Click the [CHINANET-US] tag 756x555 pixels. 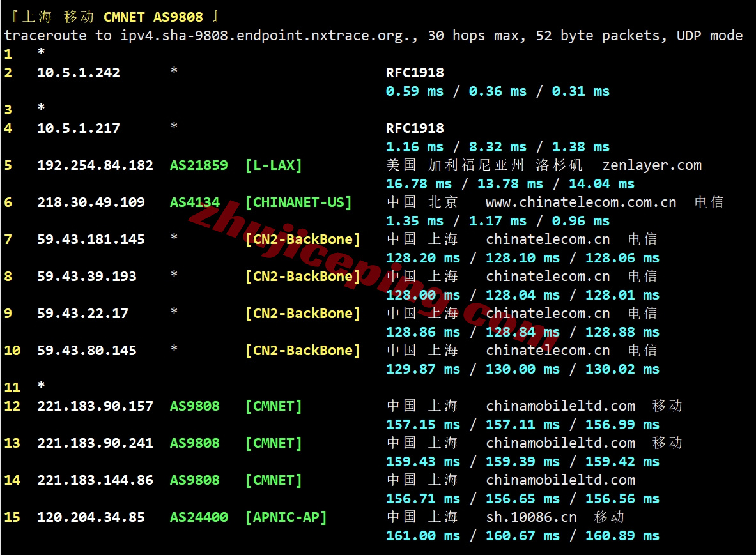coord(298,202)
